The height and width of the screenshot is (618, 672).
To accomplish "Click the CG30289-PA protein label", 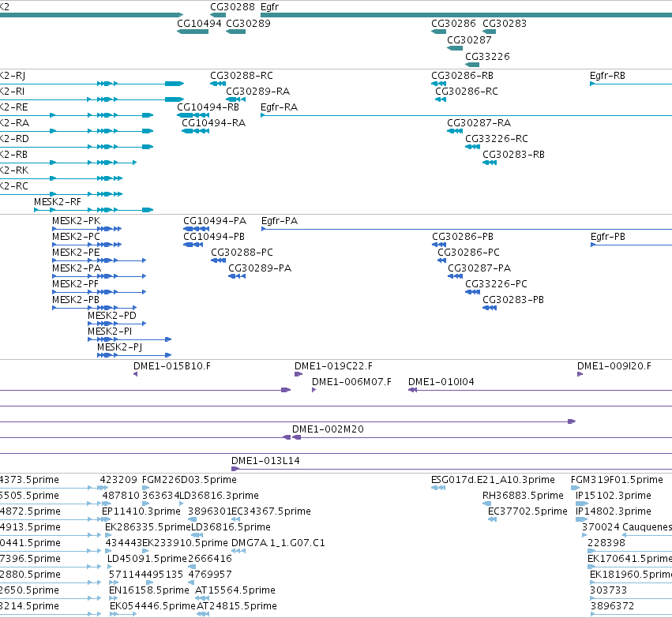I will tap(260, 268).
